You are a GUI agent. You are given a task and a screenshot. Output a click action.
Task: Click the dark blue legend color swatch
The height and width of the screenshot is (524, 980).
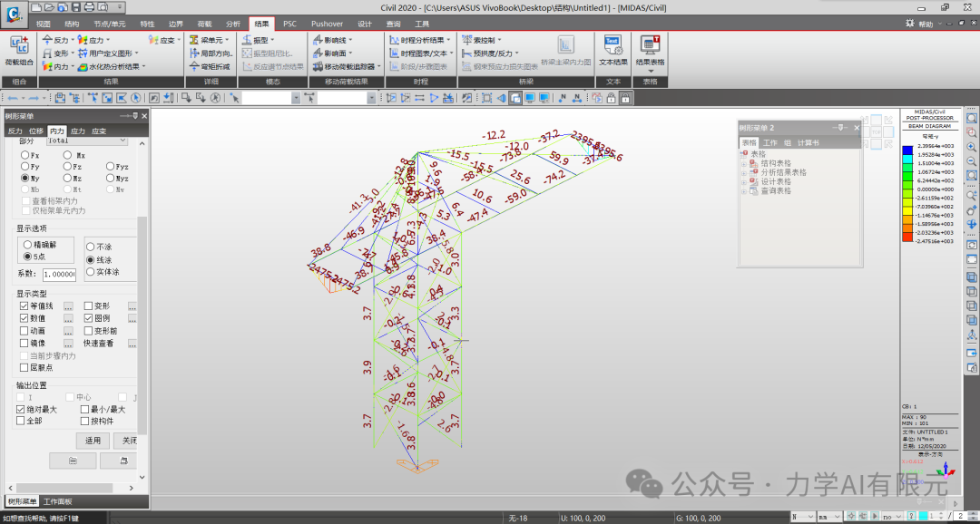tap(907, 150)
